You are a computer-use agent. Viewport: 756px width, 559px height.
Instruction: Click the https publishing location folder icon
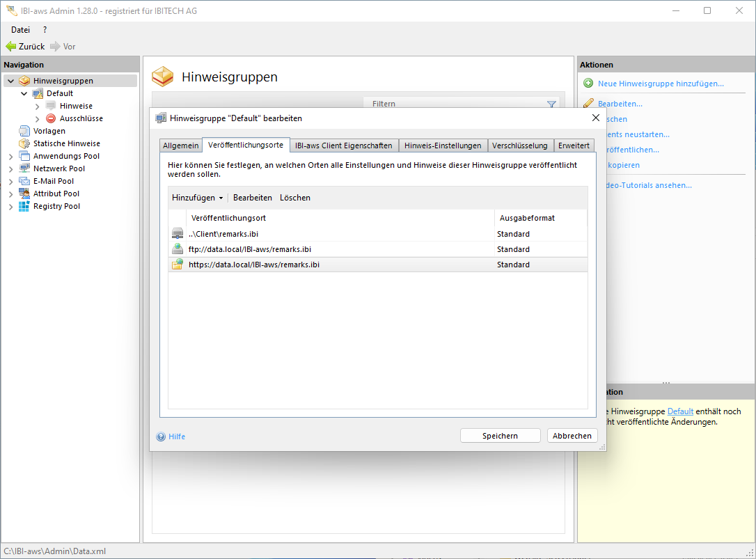[x=178, y=265]
